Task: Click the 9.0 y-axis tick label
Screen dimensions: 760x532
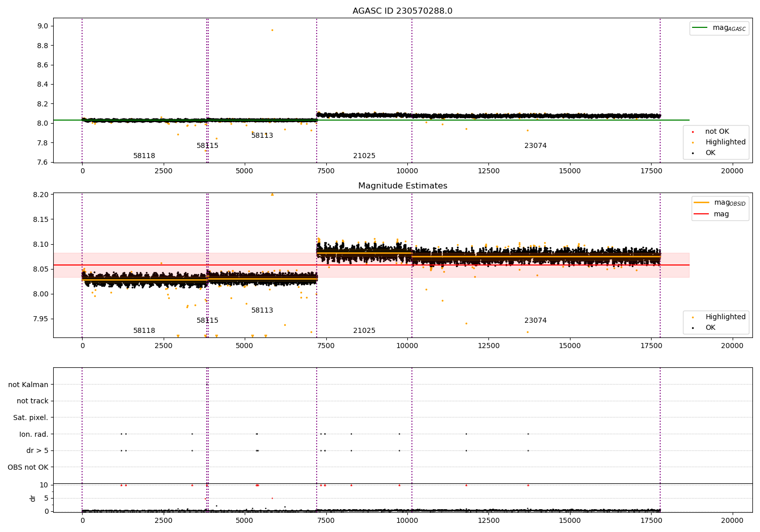Action: tap(42, 26)
